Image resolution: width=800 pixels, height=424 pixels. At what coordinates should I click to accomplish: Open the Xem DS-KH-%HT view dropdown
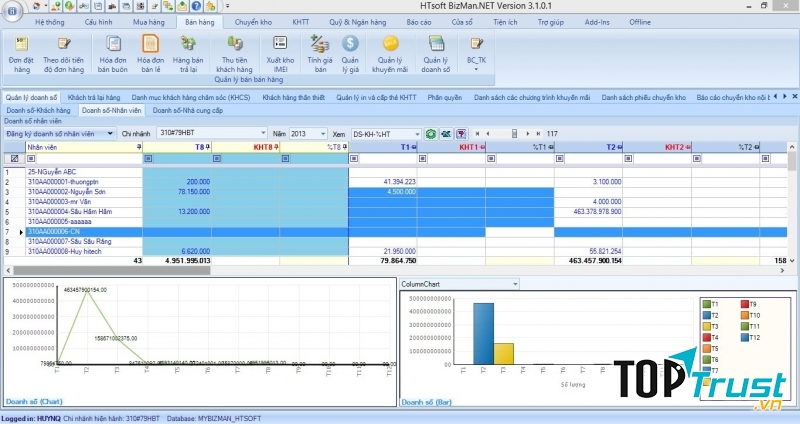[417, 134]
